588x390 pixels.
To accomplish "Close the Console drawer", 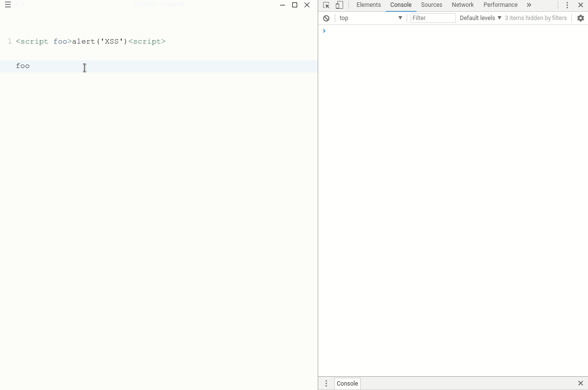I will click(581, 384).
